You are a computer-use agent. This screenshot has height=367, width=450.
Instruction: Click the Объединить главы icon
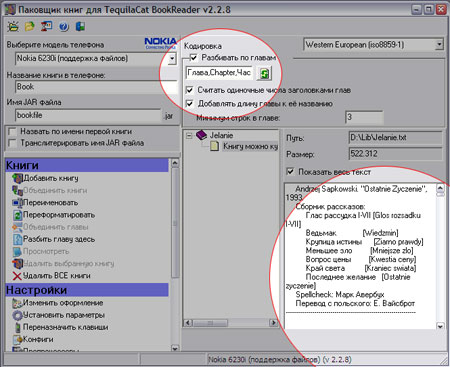17,227
